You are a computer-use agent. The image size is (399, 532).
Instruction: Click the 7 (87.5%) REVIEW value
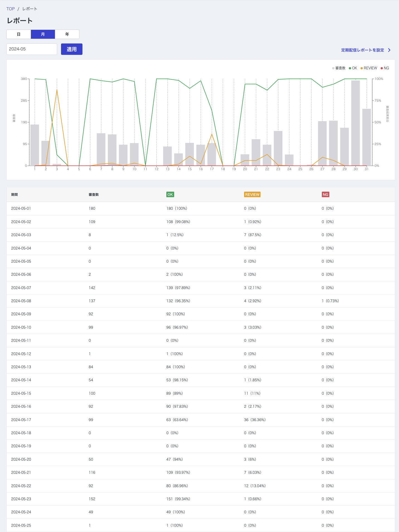point(253,235)
